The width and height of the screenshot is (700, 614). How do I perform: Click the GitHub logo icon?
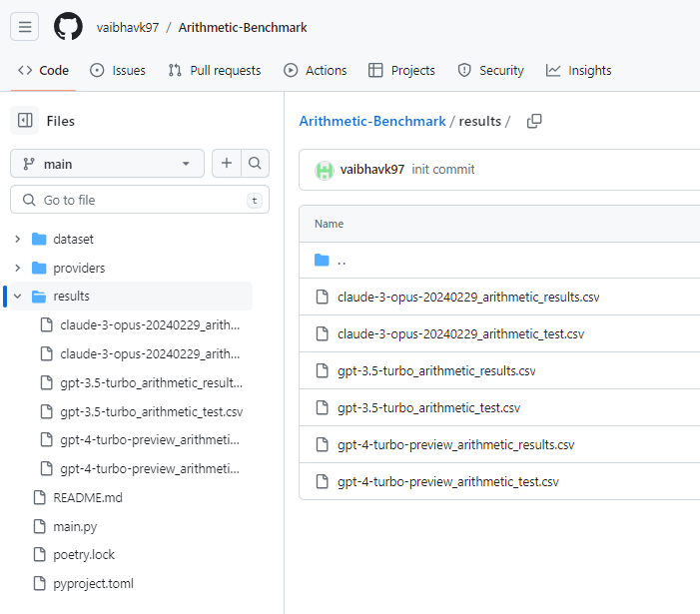68,27
